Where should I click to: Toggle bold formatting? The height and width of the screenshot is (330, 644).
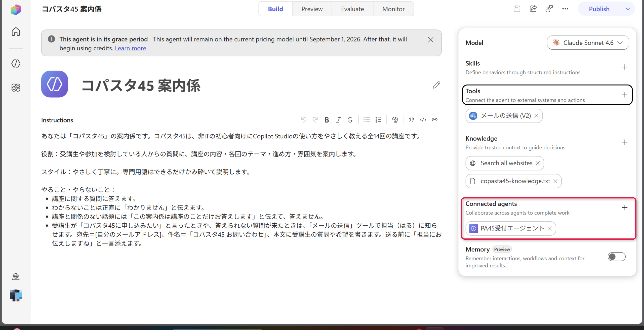[327, 120]
